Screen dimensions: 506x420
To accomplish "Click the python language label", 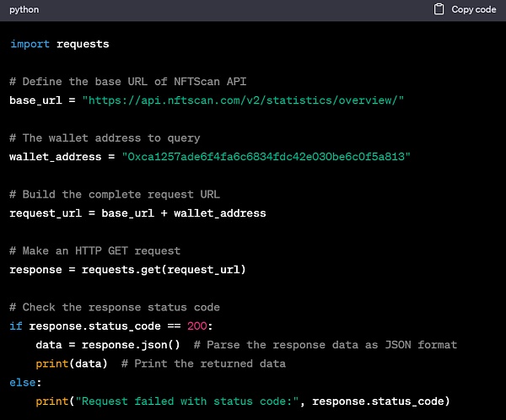I will [24, 9].
